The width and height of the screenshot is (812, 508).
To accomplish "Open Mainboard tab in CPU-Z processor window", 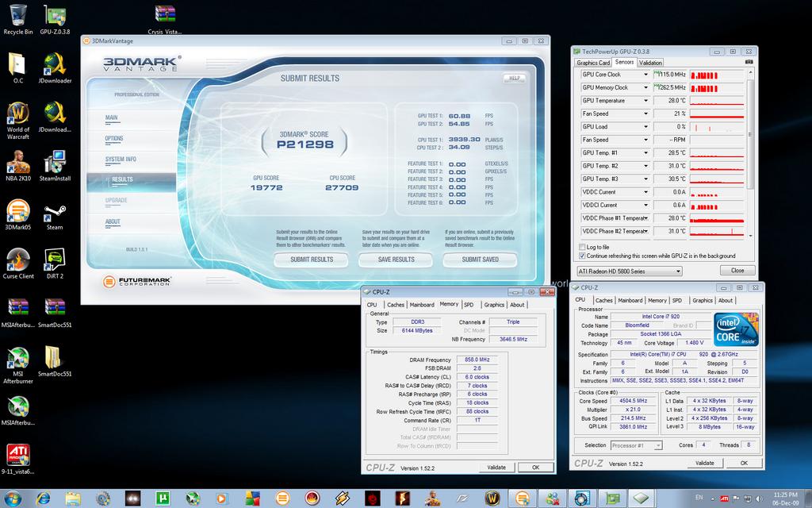I will [x=630, y=301].
